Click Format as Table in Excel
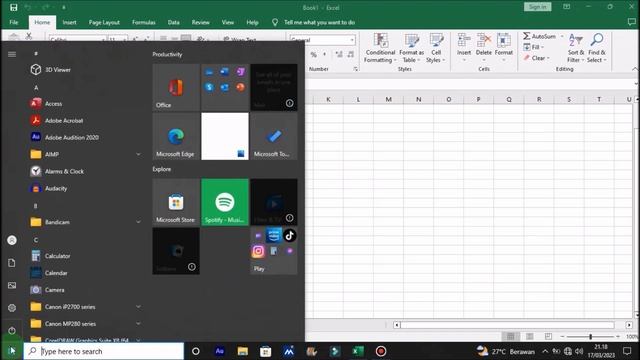 pos(411,48)
